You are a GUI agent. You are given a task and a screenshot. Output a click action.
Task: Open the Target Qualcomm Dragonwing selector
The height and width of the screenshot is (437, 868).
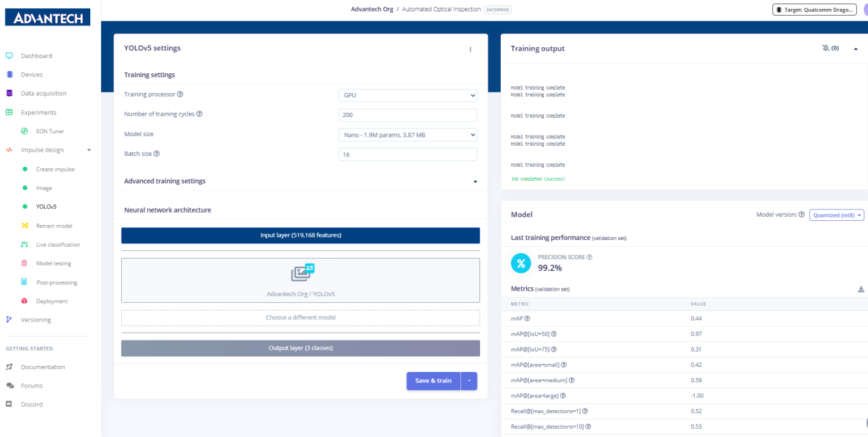tap(814, 10)
